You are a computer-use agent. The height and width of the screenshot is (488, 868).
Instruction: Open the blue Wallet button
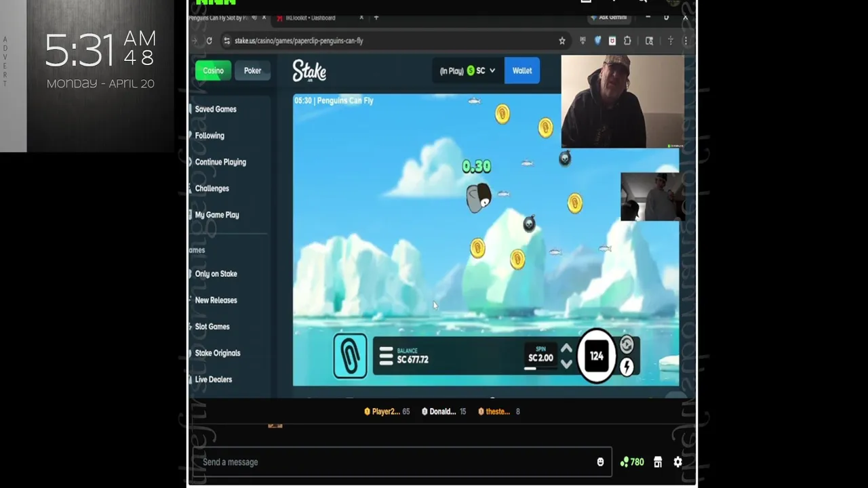(x=522, y=70)
